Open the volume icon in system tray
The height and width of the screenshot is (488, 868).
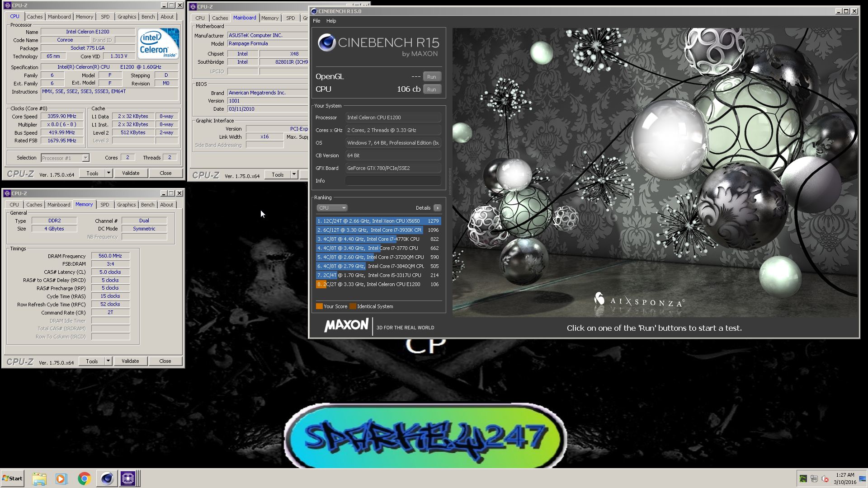825,479
